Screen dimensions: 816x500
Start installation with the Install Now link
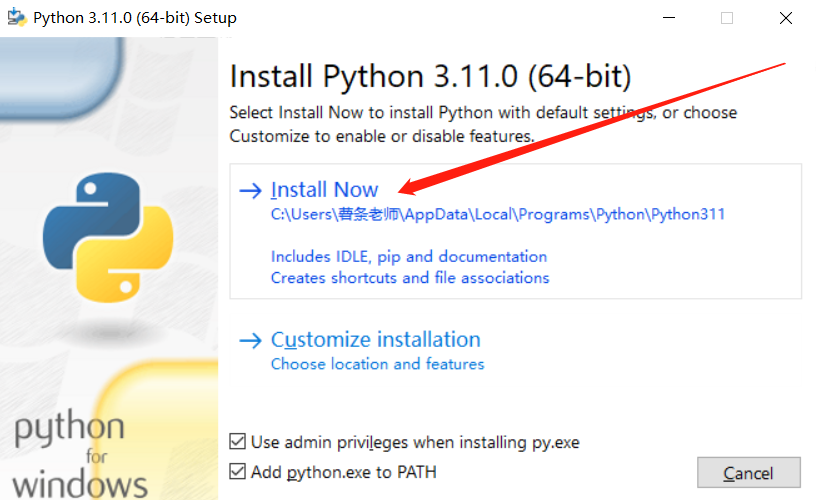(324, 190)
